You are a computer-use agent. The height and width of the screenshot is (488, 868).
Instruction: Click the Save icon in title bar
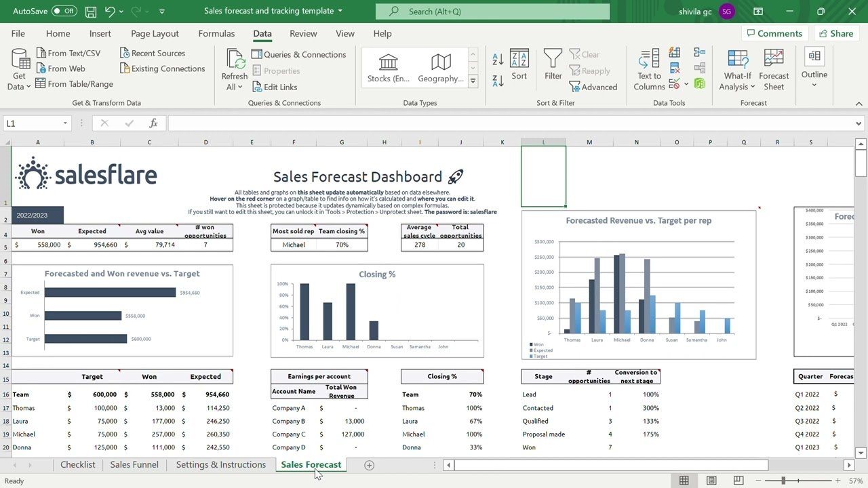91,11
